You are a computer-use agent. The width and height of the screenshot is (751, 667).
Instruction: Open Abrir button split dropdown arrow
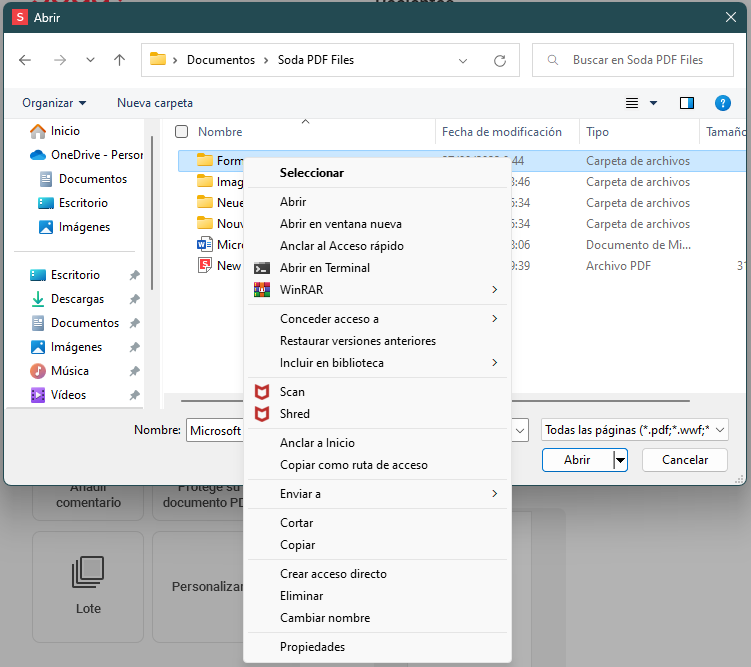(x=620, y=460)
